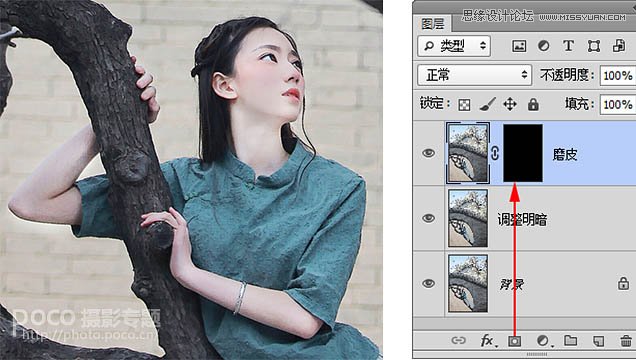Lock transparent pixels icon
The width and height of the screenshot is (636, 360).
464,105
